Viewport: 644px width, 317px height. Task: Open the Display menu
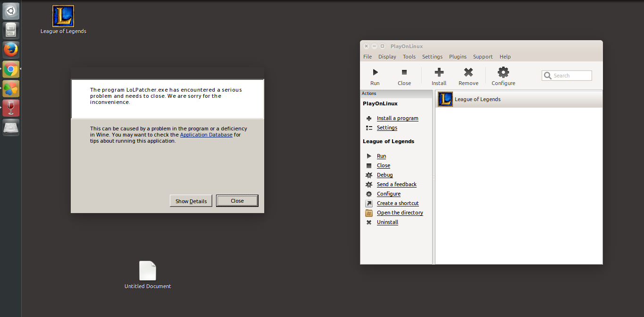pos(387,57)
